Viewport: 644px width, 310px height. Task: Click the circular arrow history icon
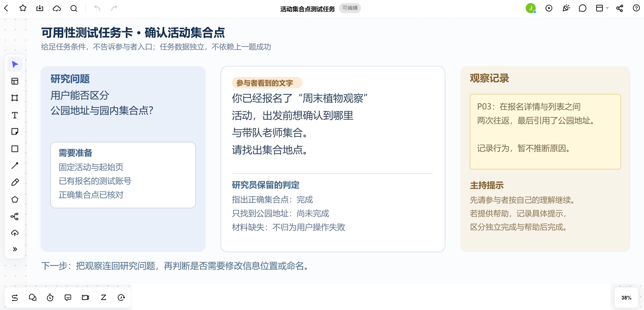pos(121,298)
